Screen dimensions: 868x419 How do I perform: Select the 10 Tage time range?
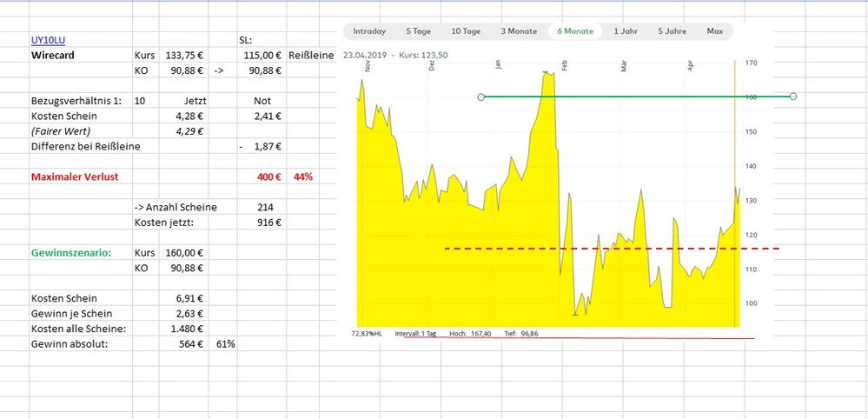tap(466, 31)
